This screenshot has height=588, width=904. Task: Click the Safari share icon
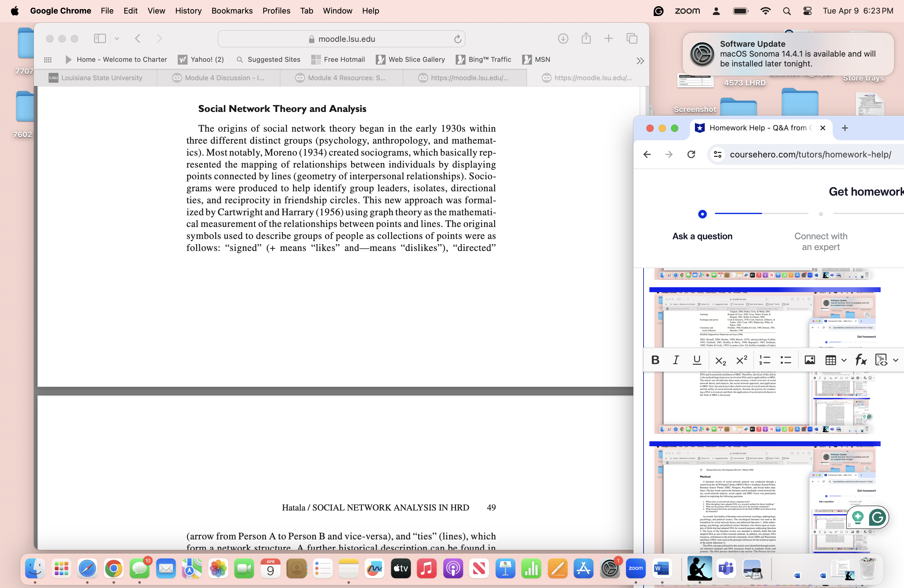point(586,38)
